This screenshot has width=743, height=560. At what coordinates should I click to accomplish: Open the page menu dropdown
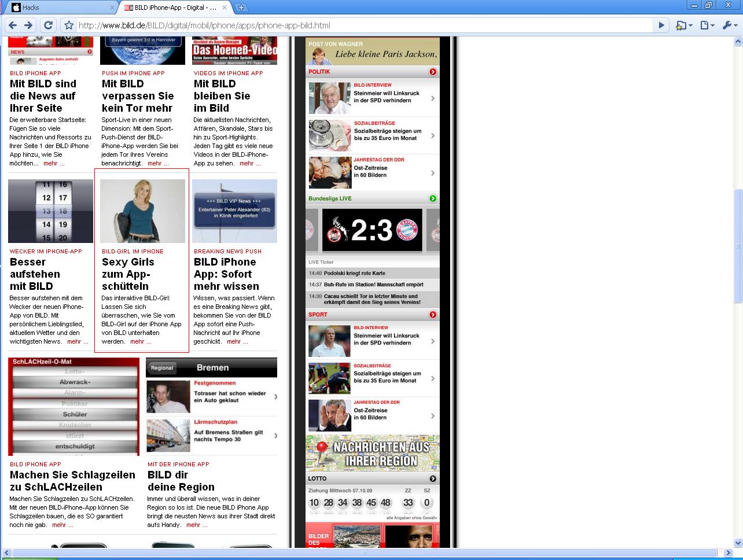click(x=707, y=25)
